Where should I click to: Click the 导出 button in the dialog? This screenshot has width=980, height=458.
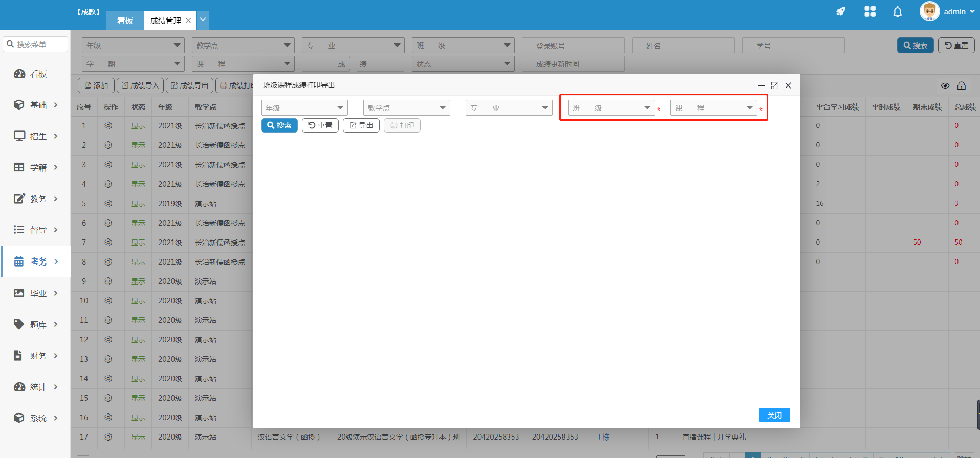(361, 125)
